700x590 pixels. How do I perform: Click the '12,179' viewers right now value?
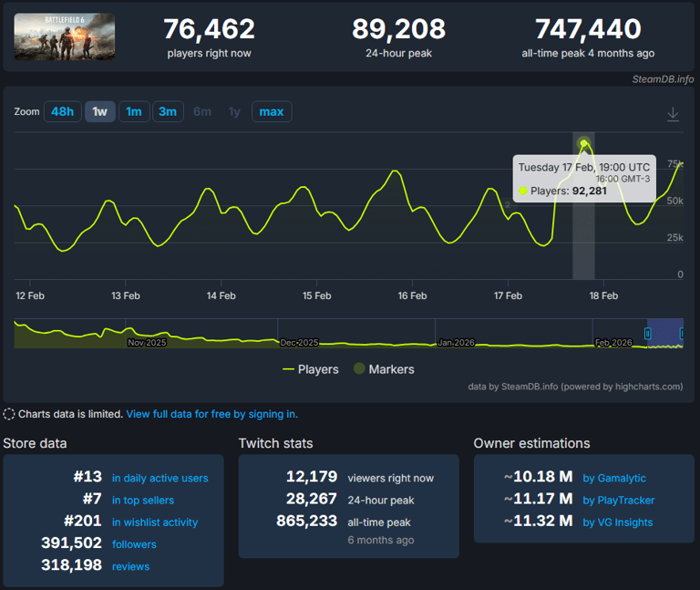pyautogui.click(x=312, y=477)
